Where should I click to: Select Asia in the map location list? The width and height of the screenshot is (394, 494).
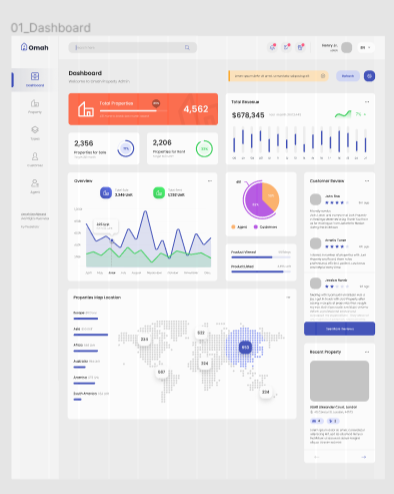click(x=91, y=332)
